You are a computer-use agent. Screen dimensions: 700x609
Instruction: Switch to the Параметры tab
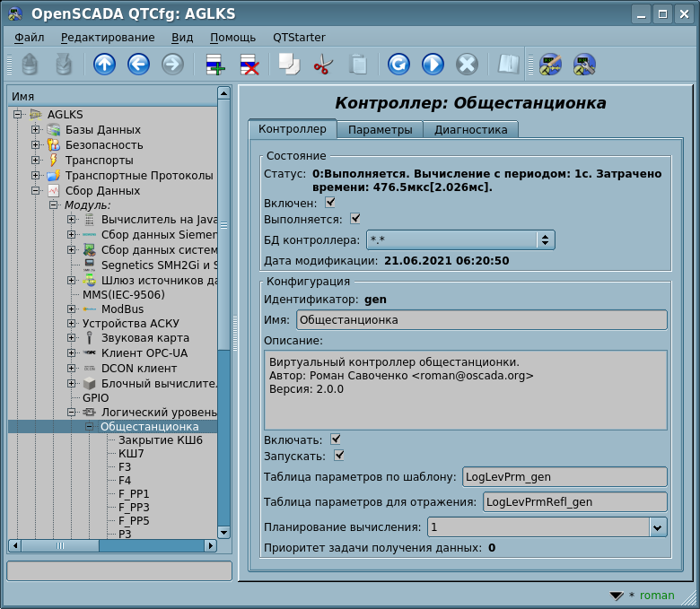click(380, 130)
